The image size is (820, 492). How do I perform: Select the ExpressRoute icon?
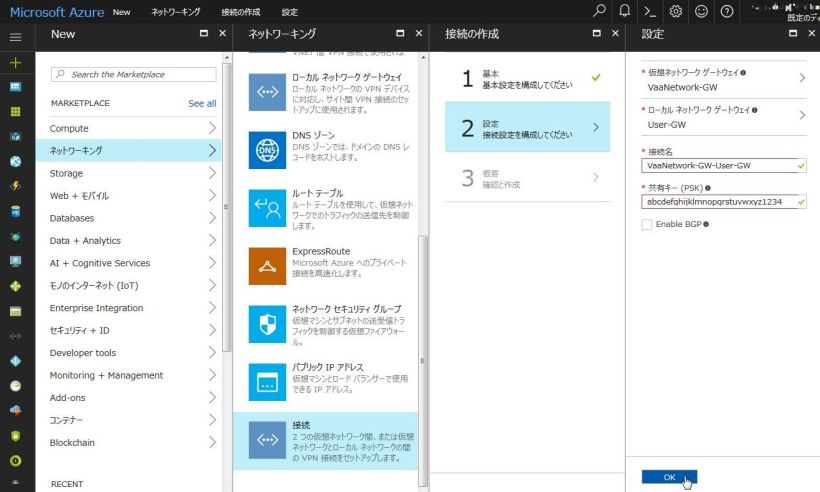coord(267,265)
